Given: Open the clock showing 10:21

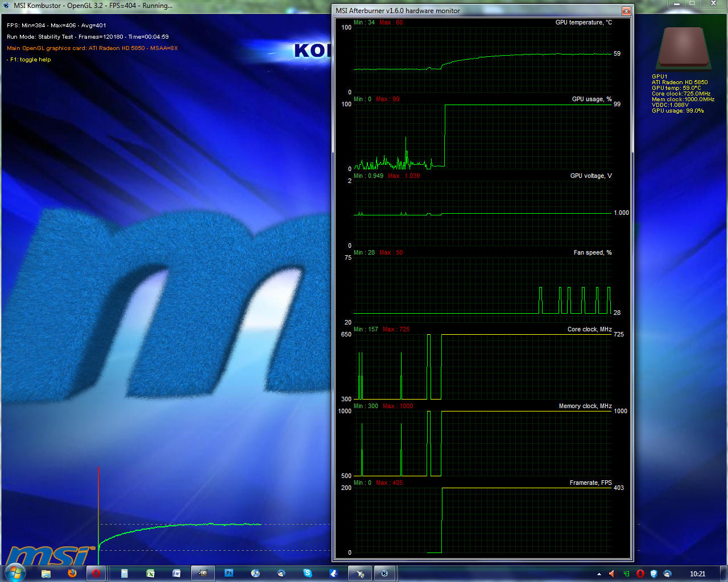Looking at the screenshot, I should click(x=697, y=574).
